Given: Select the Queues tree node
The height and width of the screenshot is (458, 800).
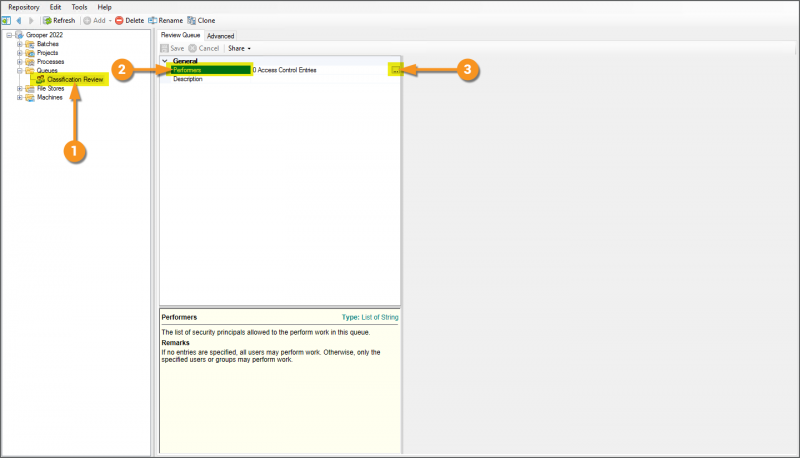Looking at the screenshot, I should click(47, 71).
